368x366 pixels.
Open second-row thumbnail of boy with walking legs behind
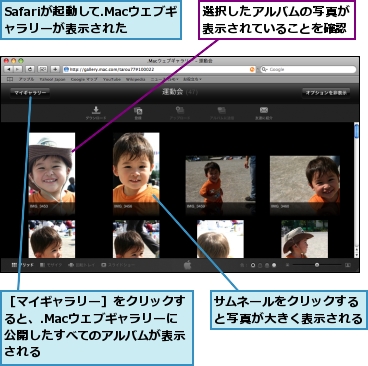tap(136, 239)
